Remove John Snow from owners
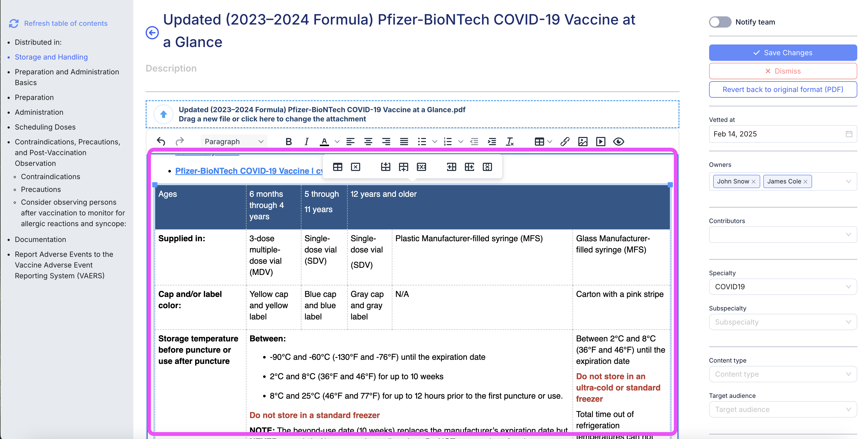 tap(754, 182)
